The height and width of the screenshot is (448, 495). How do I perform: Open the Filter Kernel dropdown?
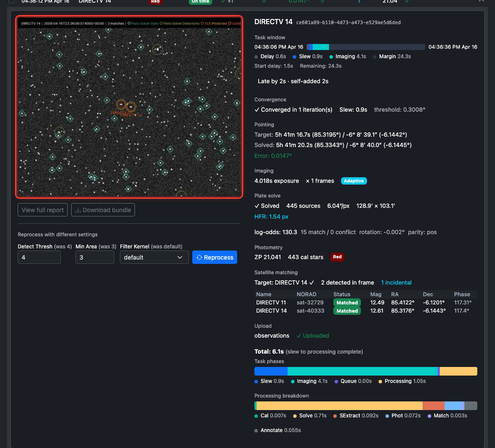tap(154, 257)
